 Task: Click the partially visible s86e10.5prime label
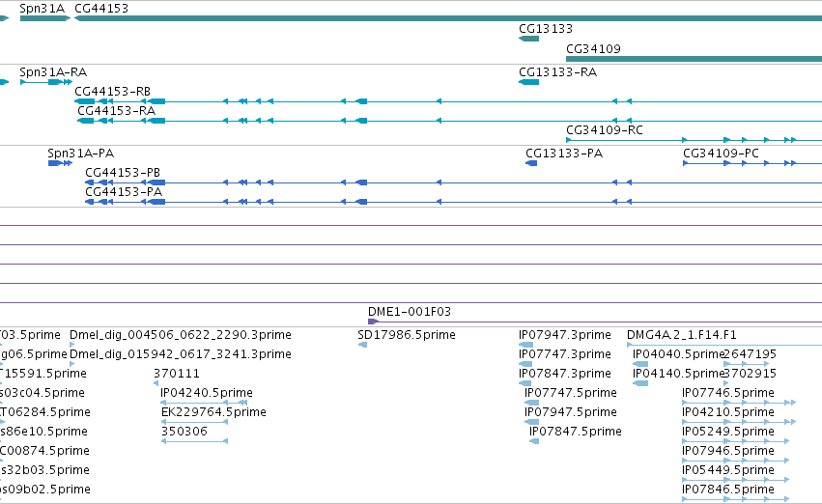click(x=44, y=432)
